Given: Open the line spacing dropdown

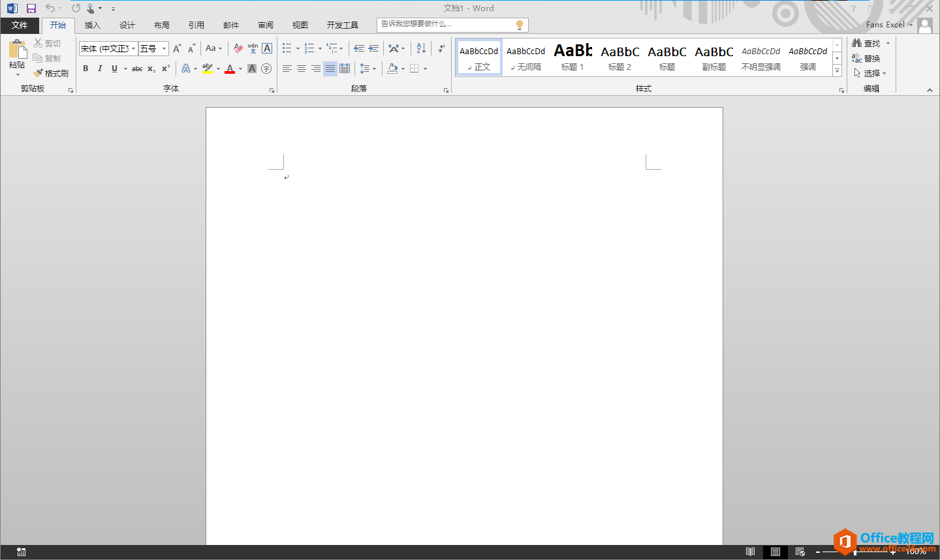Looking at the screenshot, I should coord(368,69).
